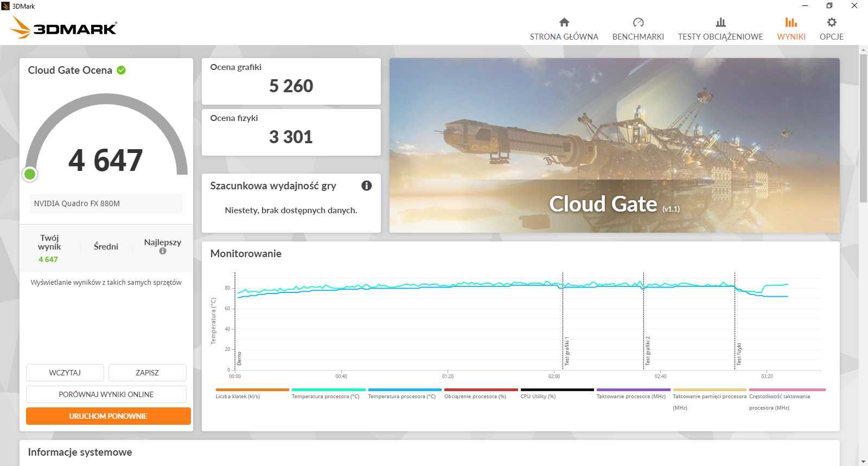Click Niestety, brak dostępnych danych text
Viewport: 868px width, 466px height.
[x=291, y=210]
